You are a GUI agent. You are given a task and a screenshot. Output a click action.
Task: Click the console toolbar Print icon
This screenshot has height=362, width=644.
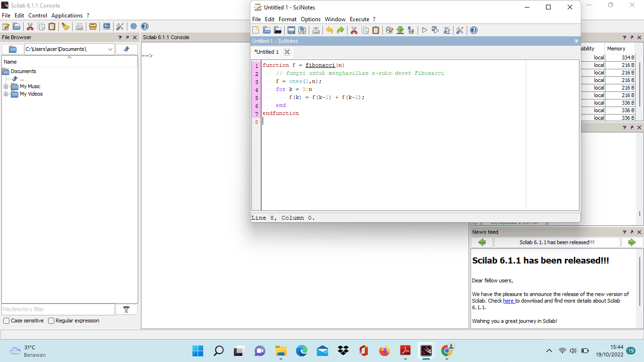pyautogui.click(x=79, y=27)
